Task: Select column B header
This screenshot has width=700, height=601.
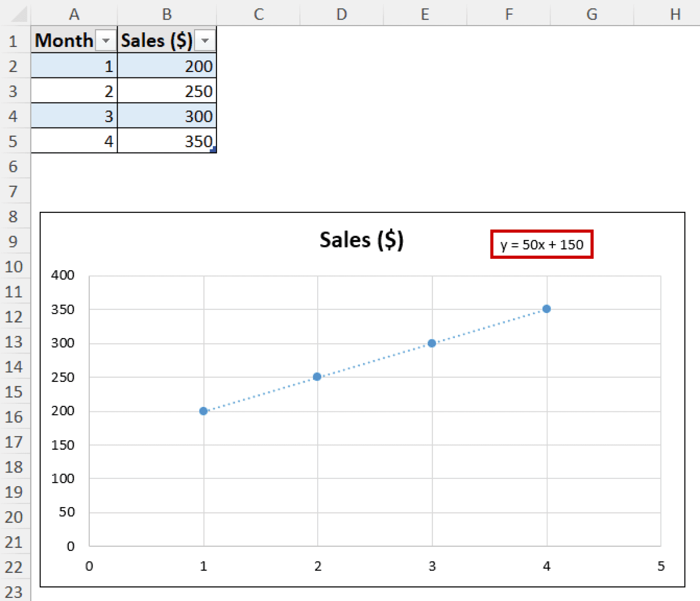Action: click(x=167, y=14)
